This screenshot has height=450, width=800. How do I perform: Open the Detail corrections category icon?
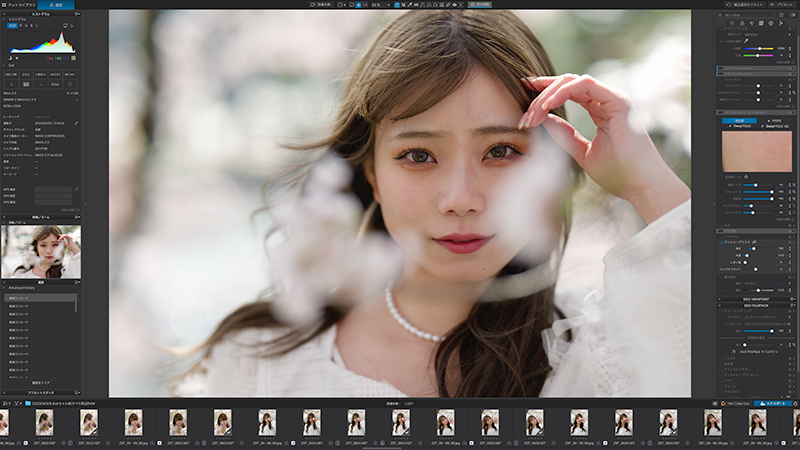752,23
